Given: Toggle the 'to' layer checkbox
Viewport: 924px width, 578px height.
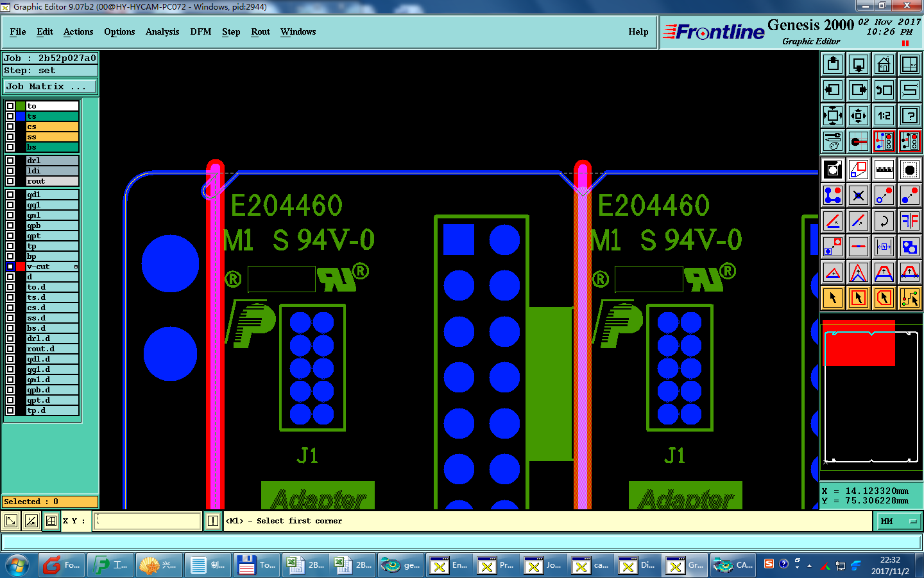Looking at the screenshot, I should pyautogui.click(x=10, y=106).
